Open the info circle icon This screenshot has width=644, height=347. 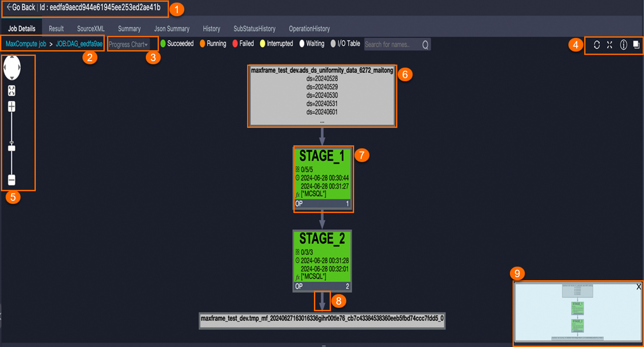[623, 45]
